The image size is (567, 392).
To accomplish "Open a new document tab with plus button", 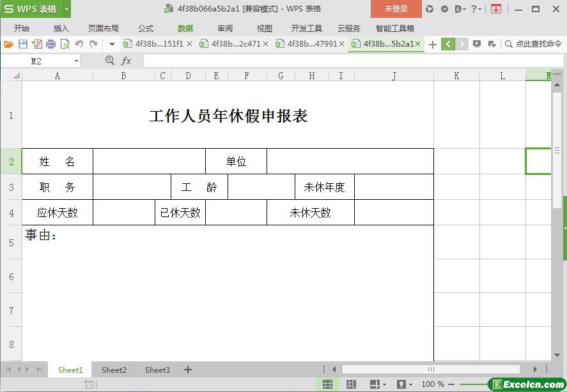I will 433,44.
